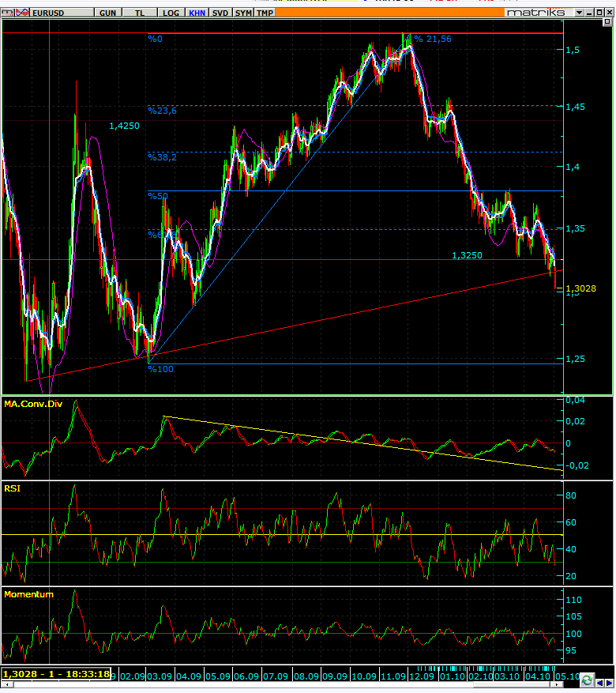Screen dimensions: 616x693
Task: Click the horizontal scrollbar left arrow
Action: (6, 685)
